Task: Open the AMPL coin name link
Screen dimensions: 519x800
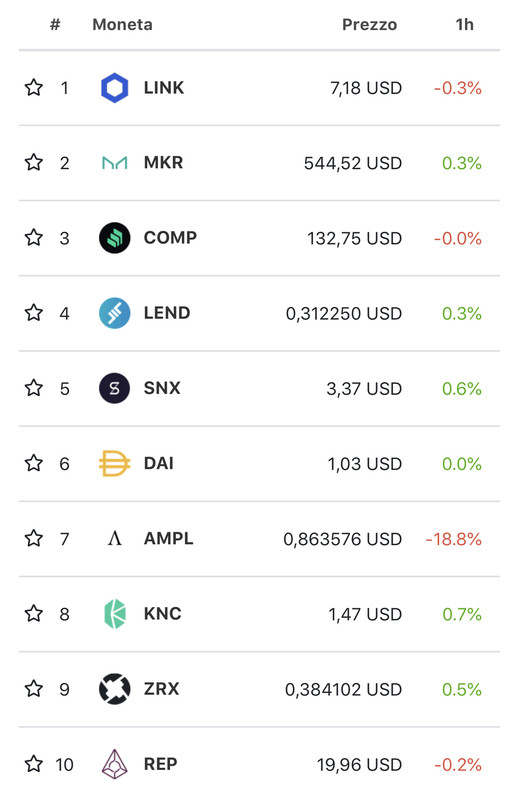Action: pos(168,538)
